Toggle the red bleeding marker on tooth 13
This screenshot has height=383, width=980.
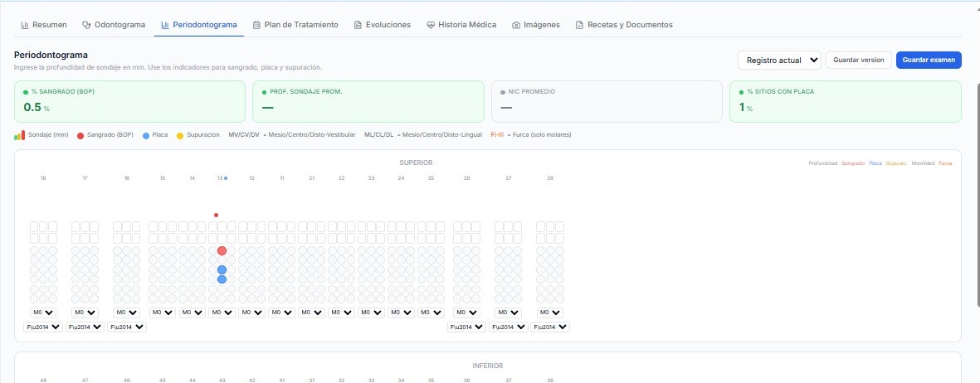tap(222, 250)
